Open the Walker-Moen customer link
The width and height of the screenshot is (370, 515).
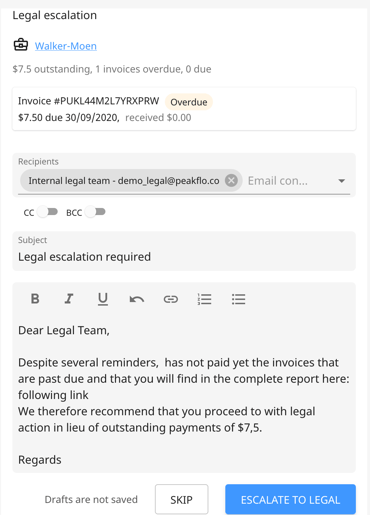point(66,46)
